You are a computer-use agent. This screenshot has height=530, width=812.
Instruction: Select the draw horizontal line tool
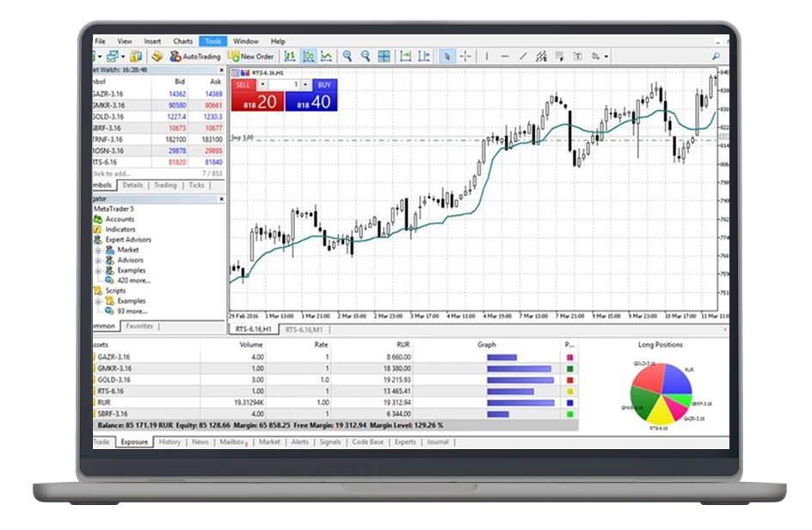tap(505, 56)
